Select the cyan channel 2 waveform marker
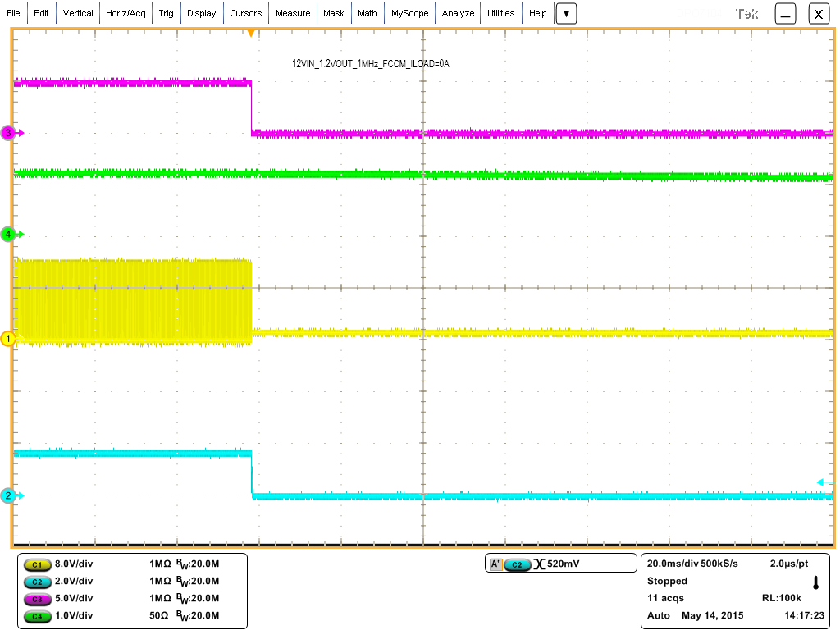840x630 pixels. [8, 495]
